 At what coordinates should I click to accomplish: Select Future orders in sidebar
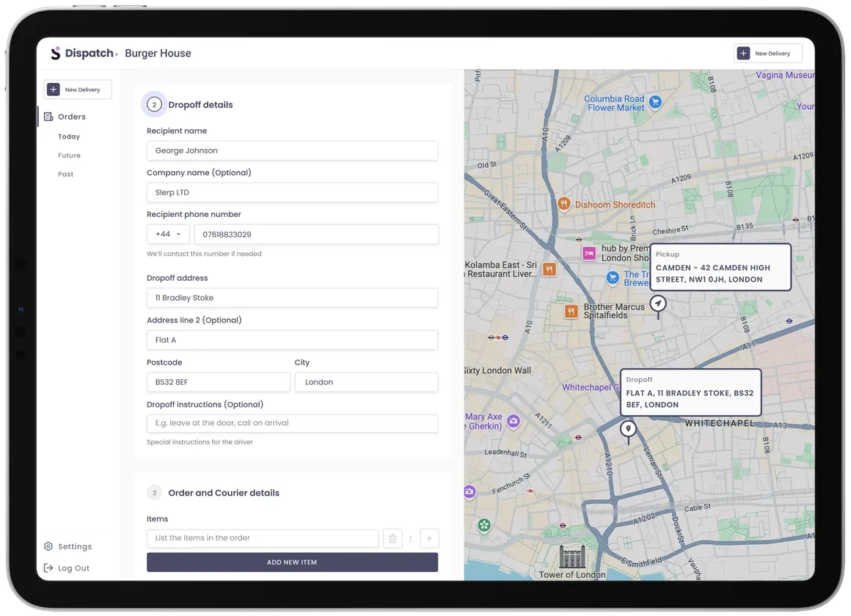[x=69, y=155]
